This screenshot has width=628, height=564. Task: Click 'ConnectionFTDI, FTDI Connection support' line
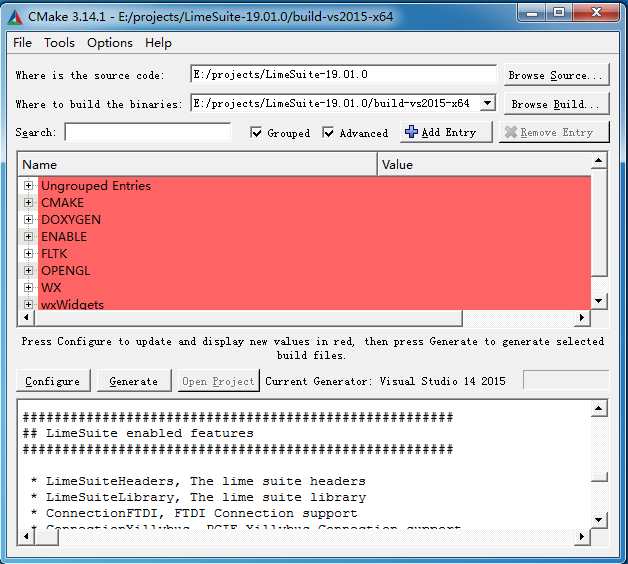click(201, 513)
